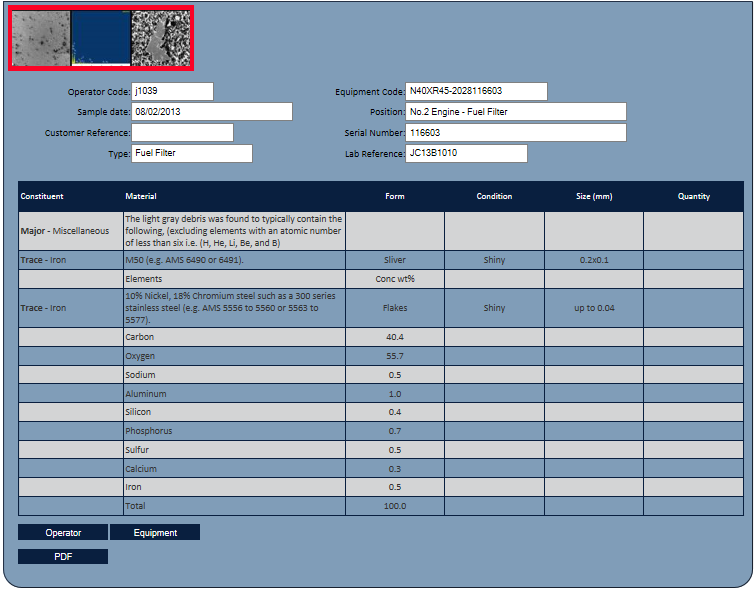Click the Sample date field
Viewport: 755px width, 590px height.
coord(212,112)
